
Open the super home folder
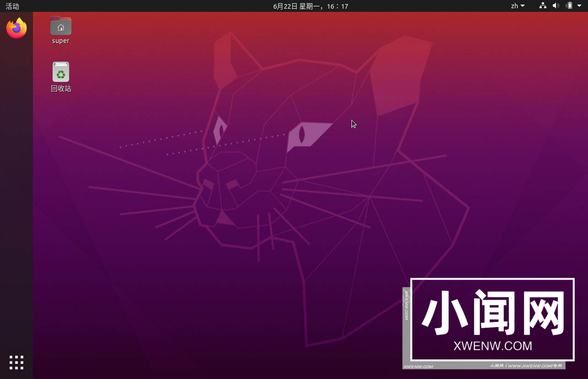pos(61,26)
